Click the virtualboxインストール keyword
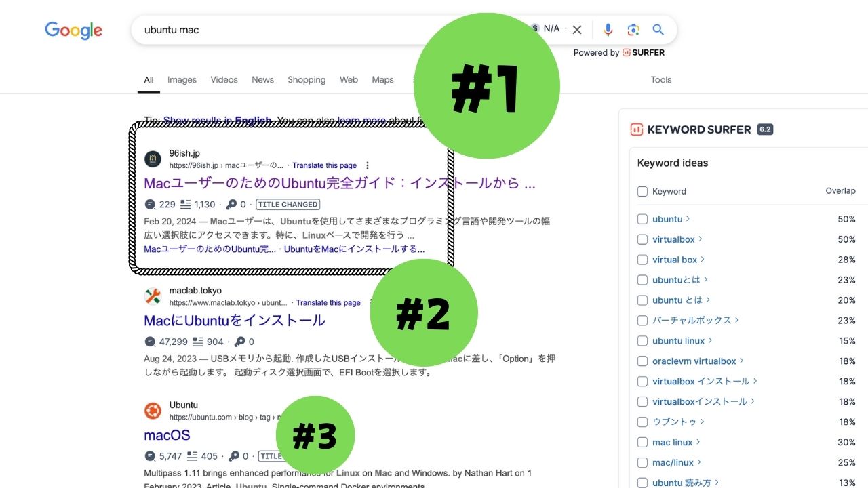Image resolution: width=868 pixels, height=488 pixels. point(700,401)
